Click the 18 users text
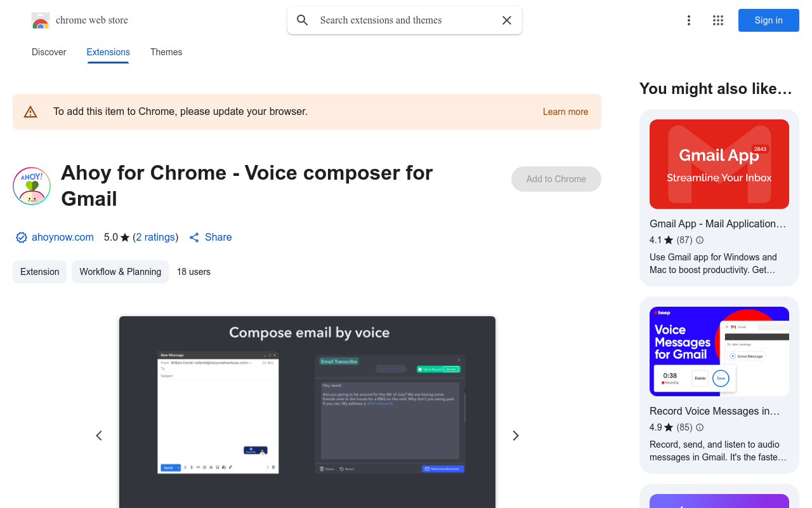Viewport: 812px width, 508px height. pyautogui.click(x=193, y=272)
